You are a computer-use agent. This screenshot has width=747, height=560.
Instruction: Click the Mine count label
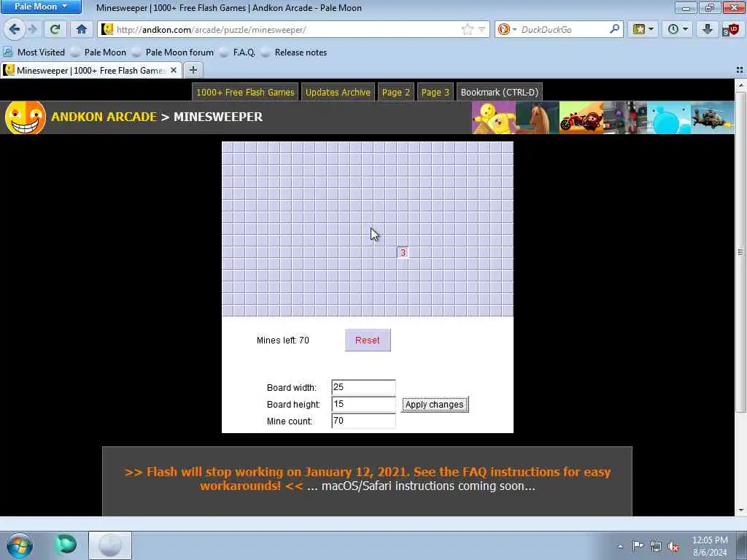(290, 421)
